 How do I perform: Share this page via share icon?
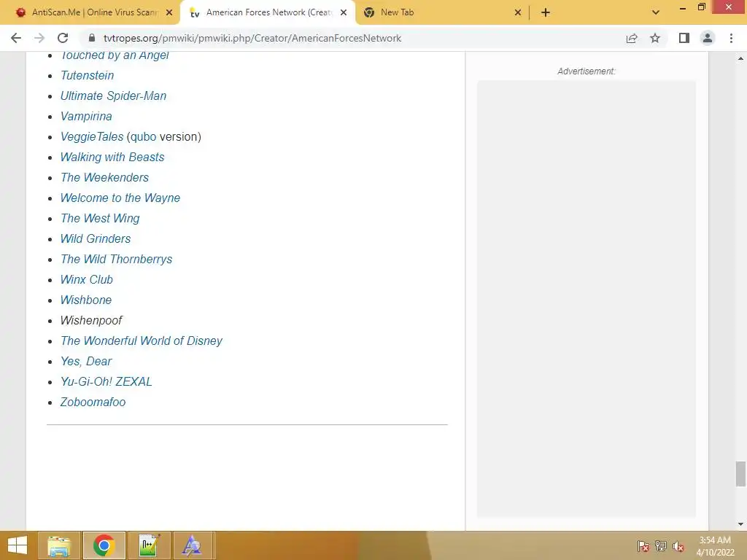tap(632, 38)
